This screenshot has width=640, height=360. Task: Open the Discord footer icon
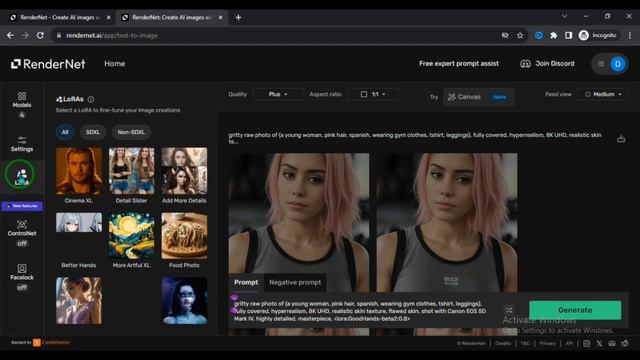click(x=612, y=344)
